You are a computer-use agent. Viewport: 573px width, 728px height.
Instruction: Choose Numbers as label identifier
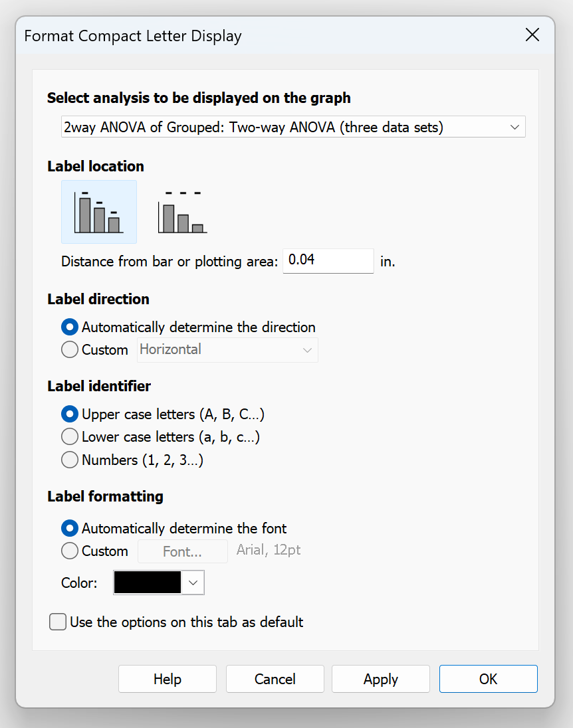69,460
